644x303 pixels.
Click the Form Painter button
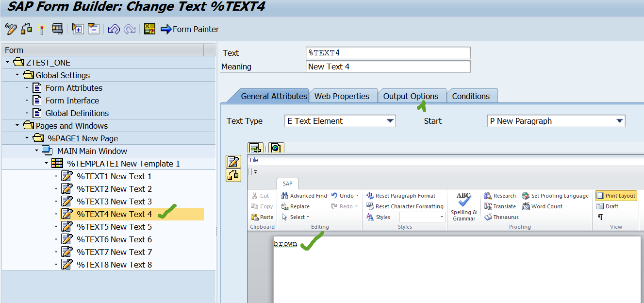(190, 29)
